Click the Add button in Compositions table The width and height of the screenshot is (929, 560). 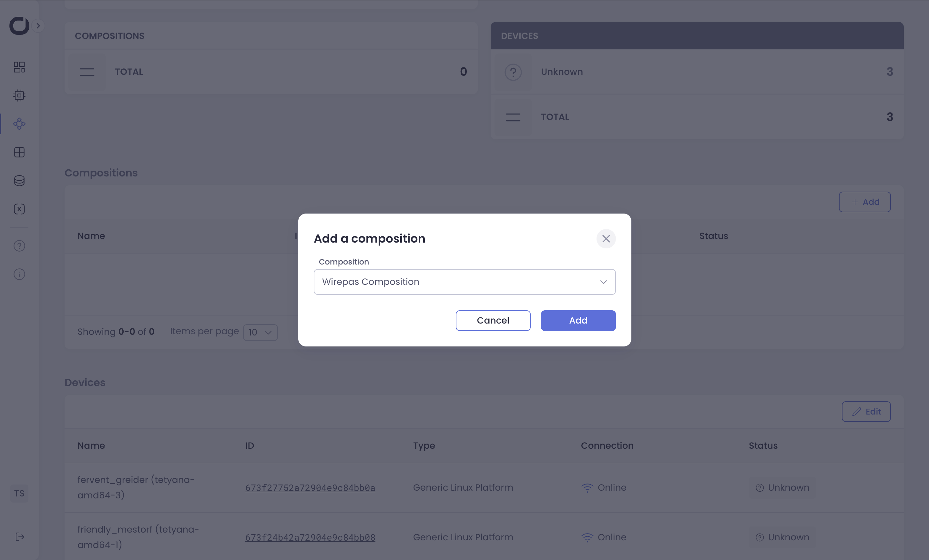point(864,202)
